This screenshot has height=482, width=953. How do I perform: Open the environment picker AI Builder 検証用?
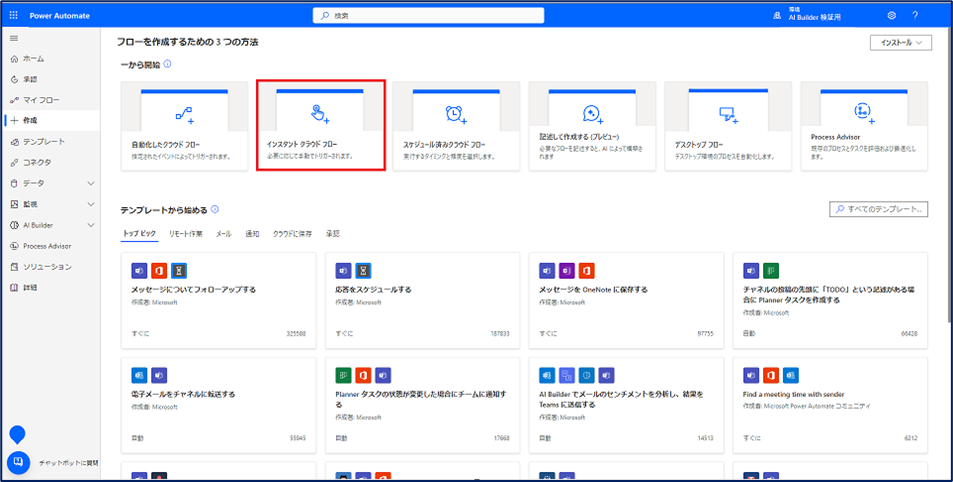[x=807, y=15]
